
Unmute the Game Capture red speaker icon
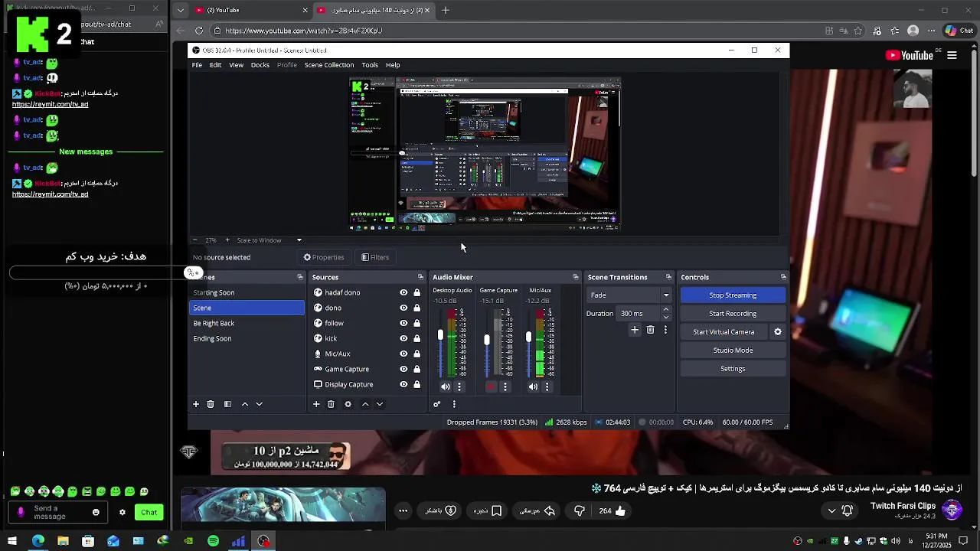click(491, 387)
